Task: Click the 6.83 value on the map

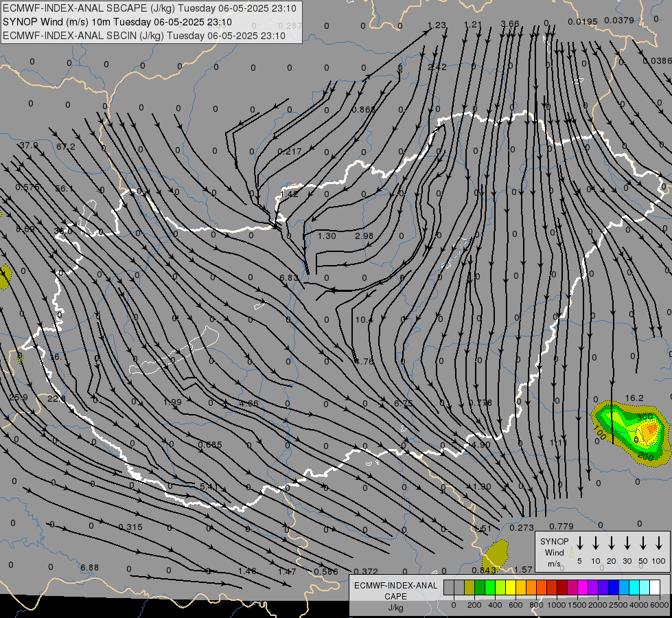Action: pyautogui.click(x=288, y=278)
